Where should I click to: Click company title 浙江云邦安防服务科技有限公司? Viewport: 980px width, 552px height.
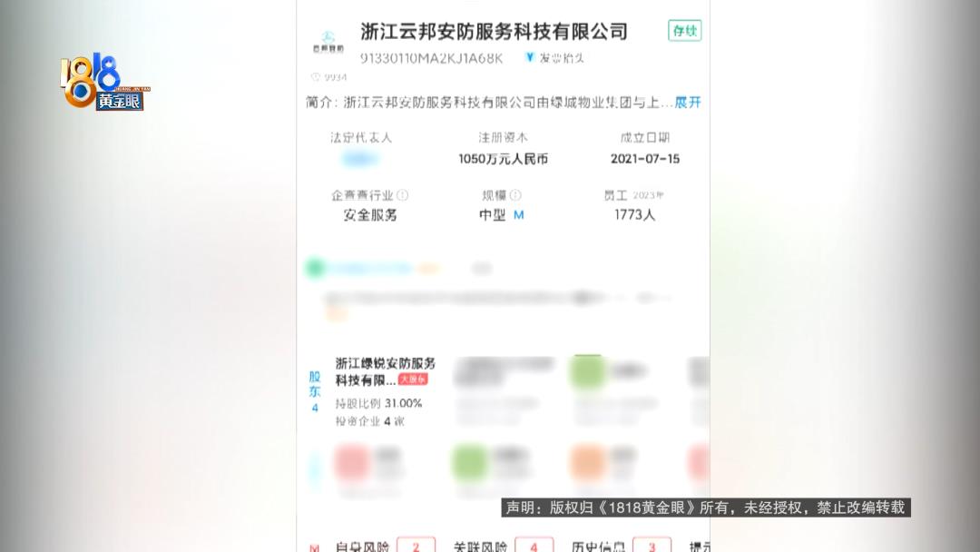coord(494,31)
